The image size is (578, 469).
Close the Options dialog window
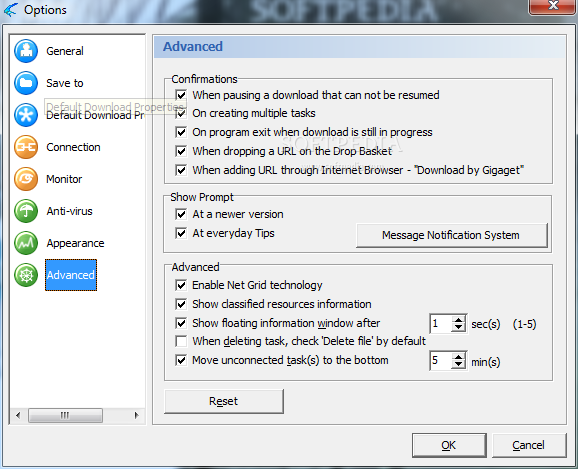[552, 6]
